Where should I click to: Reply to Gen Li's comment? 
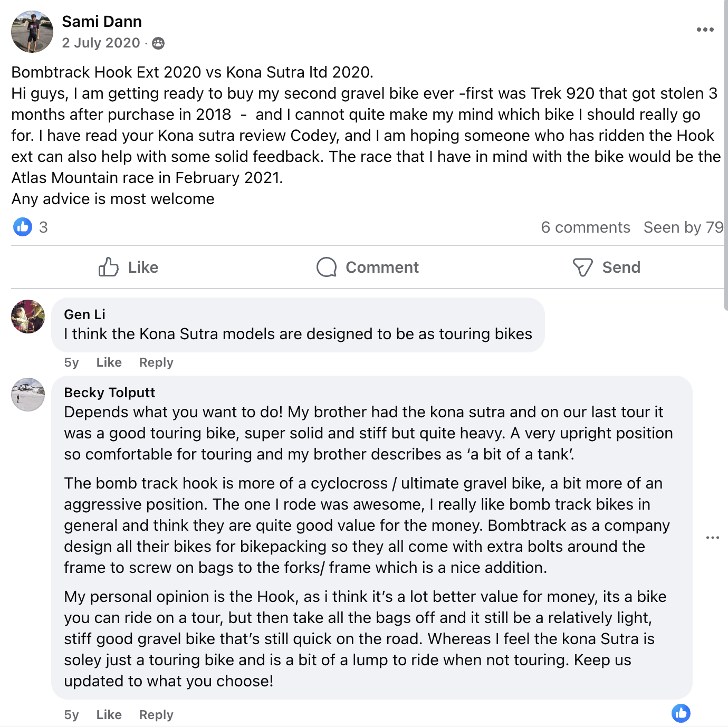(x=156, y=362)
